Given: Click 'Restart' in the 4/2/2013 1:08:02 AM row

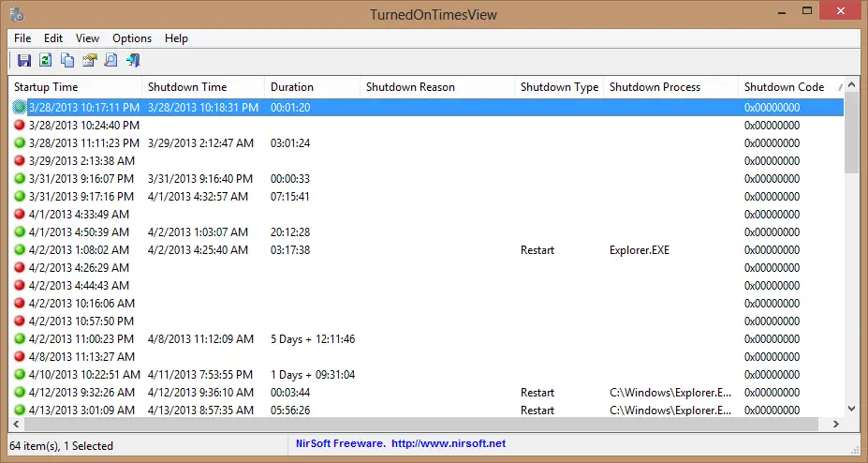Looking at the screenshot, I should pos(537,249).
